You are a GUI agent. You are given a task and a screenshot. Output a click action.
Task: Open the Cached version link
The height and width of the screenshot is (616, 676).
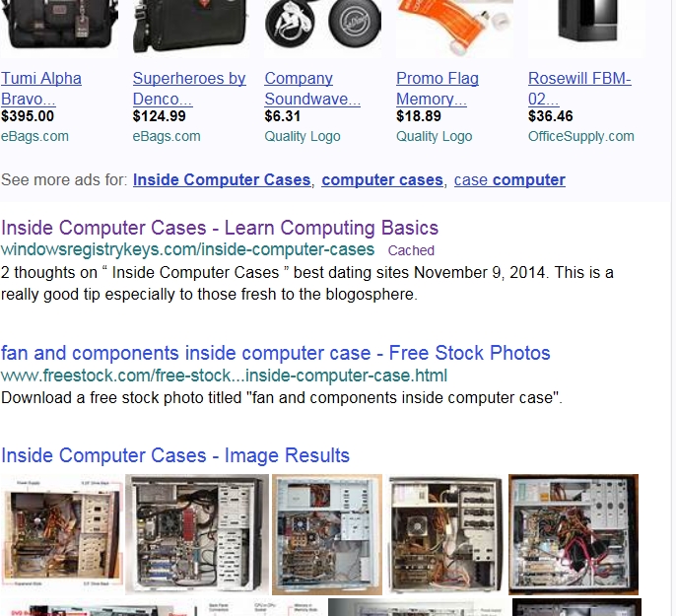(411, 250)
